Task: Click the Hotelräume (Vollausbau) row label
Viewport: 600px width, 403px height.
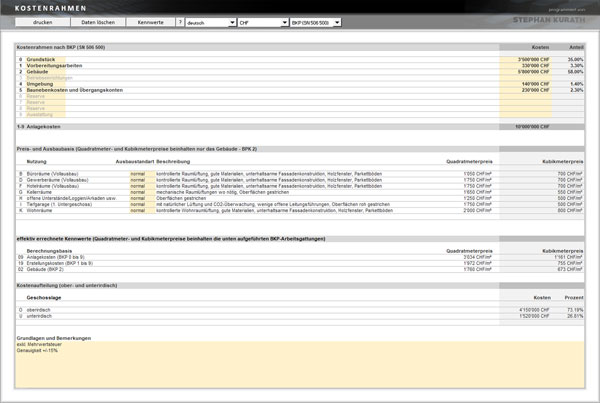Action: coord(53,186)
